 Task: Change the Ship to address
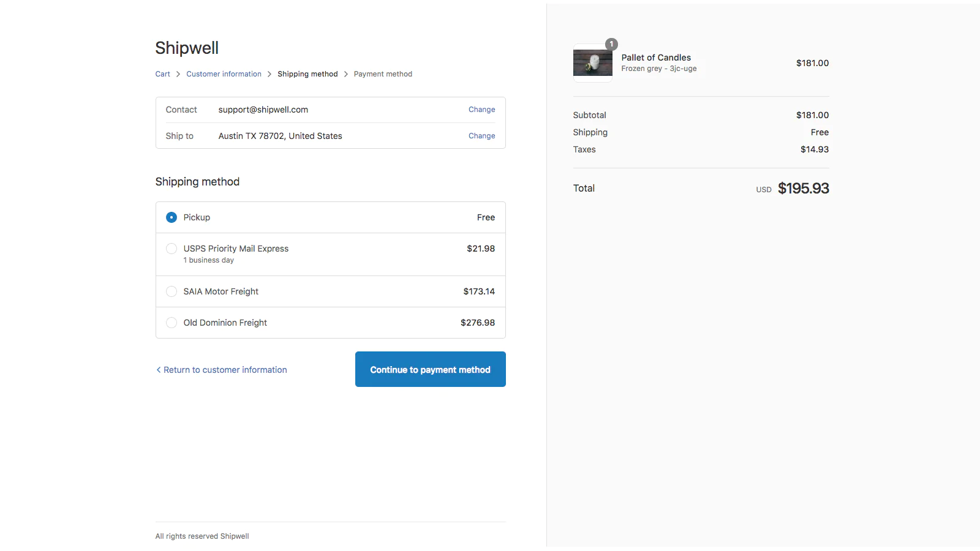tap(481, 136)
